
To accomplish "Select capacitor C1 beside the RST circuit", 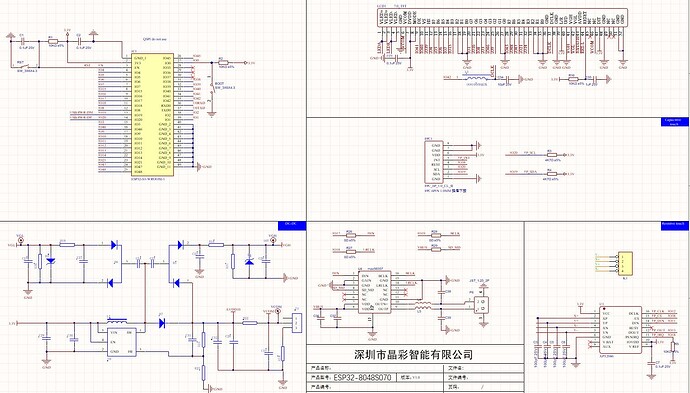I will (23, 40).
